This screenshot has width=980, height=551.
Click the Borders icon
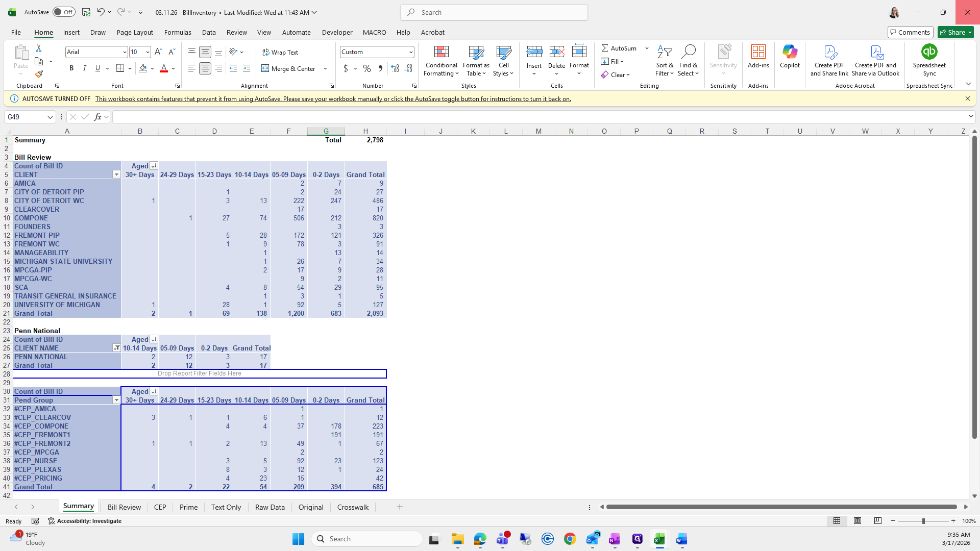[120, 68]
